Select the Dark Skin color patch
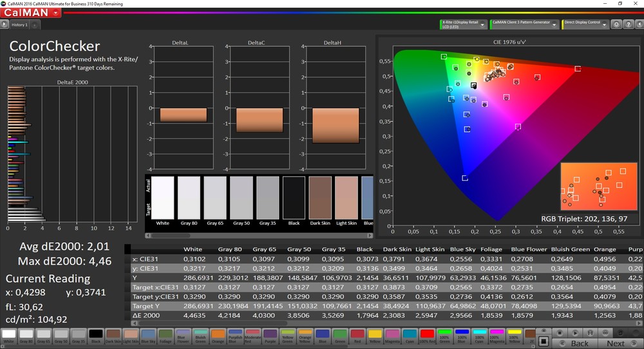Viewport: 644px width, 349px height. click(112, 335)
